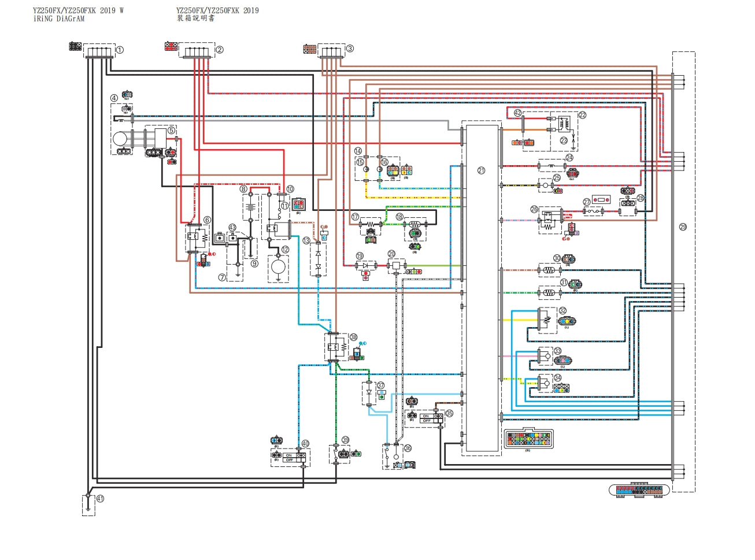Click the ON/OFF switch table numbered 35

coord(425,418)
